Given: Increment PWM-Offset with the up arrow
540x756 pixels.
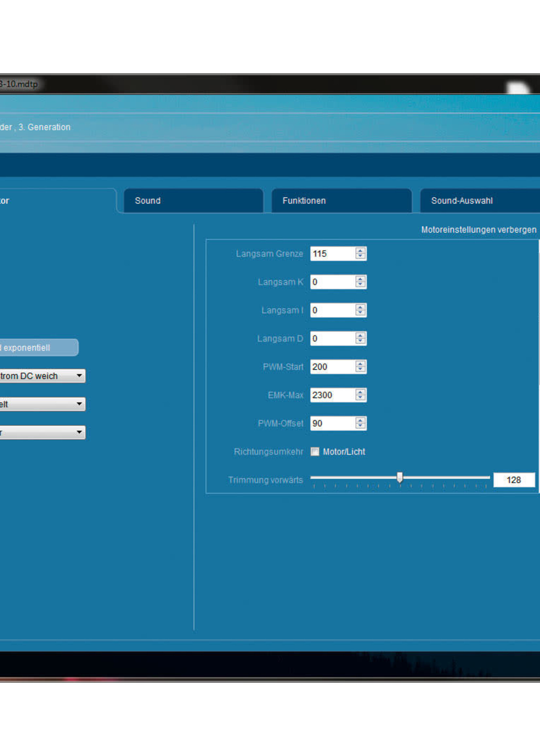Looking at the screenshot, I should (360, 420).
